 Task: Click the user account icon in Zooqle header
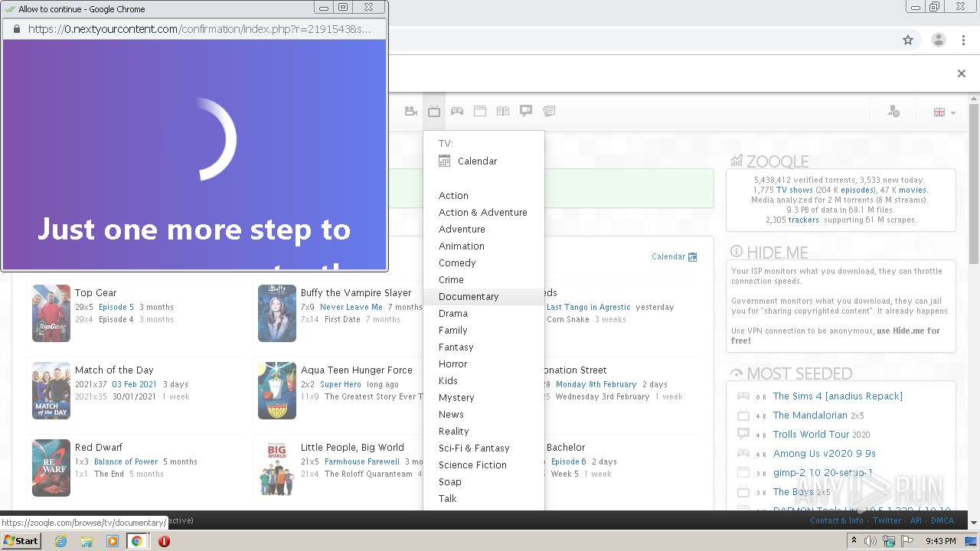pyautogui.click(x=893, y=112)
